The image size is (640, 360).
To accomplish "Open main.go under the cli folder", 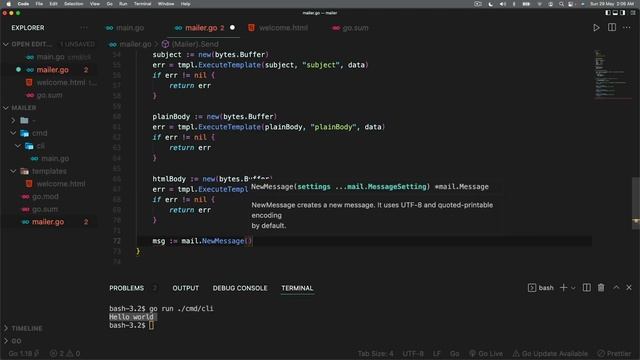I will [x=49, y=158].
